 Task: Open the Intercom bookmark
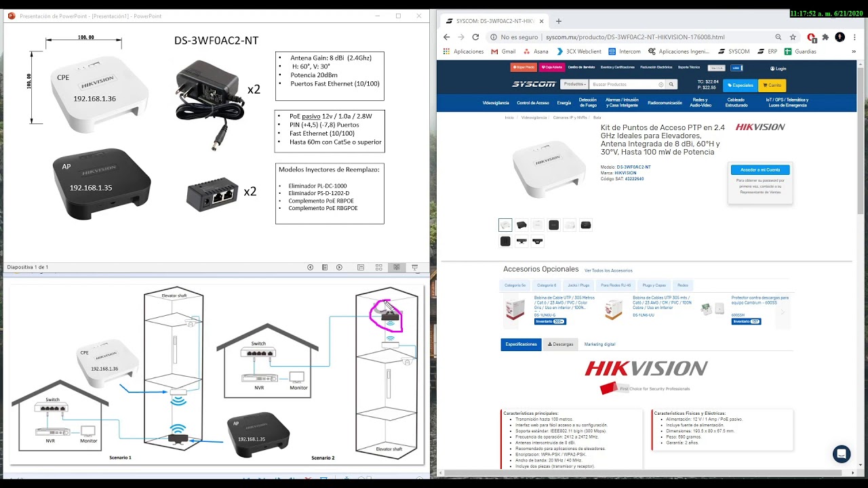coord(625,52)
